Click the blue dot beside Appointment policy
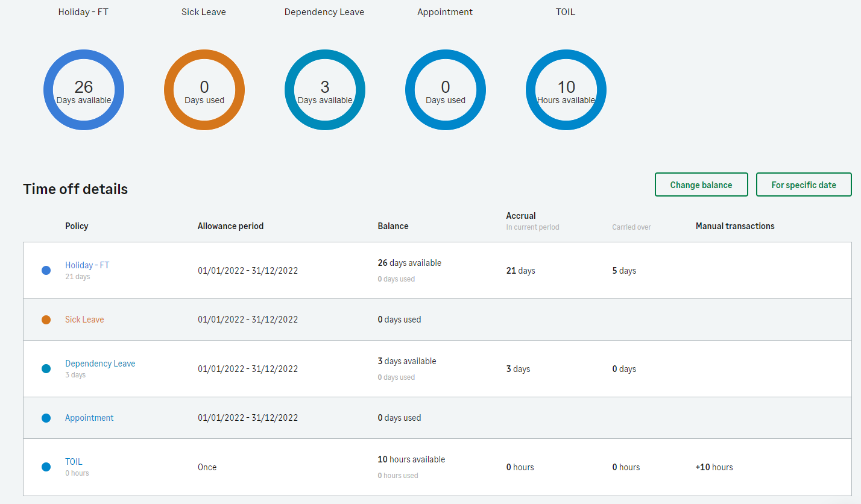The width and height of the screenshot is (861, 504). pos(46,418)
